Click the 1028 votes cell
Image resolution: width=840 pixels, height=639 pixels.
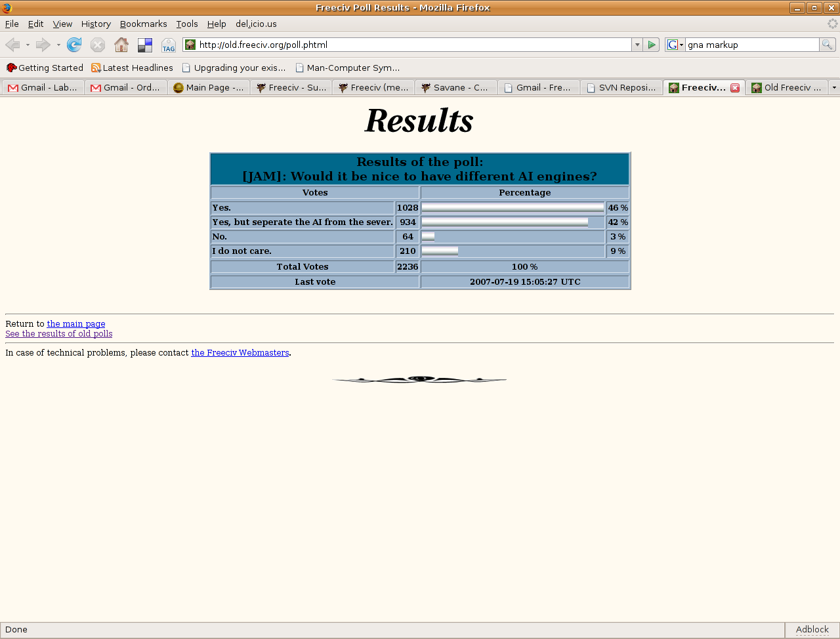click(x=408, y=208)
